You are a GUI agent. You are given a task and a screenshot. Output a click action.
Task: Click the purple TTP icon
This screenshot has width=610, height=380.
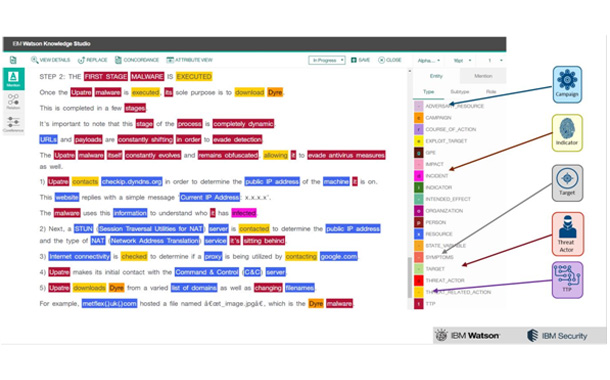(x=567, y=280)
